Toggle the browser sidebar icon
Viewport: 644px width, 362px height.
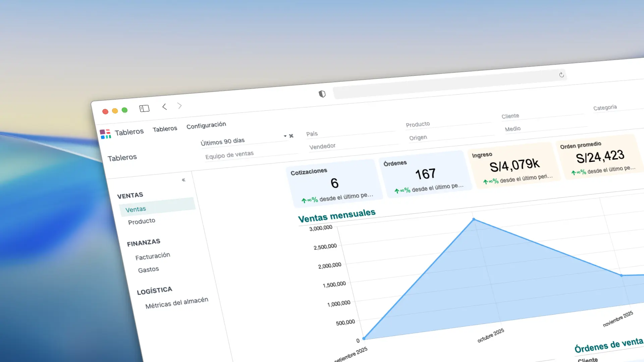(x=144, y=108)
